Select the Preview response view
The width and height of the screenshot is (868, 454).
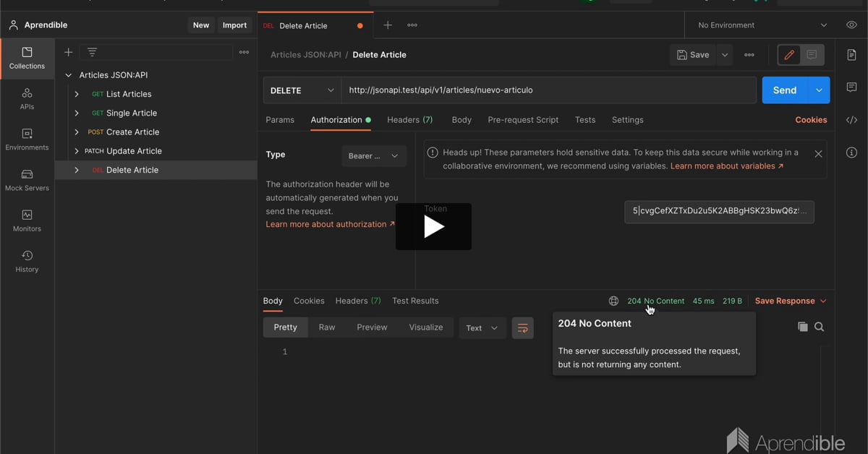[372, 327]
